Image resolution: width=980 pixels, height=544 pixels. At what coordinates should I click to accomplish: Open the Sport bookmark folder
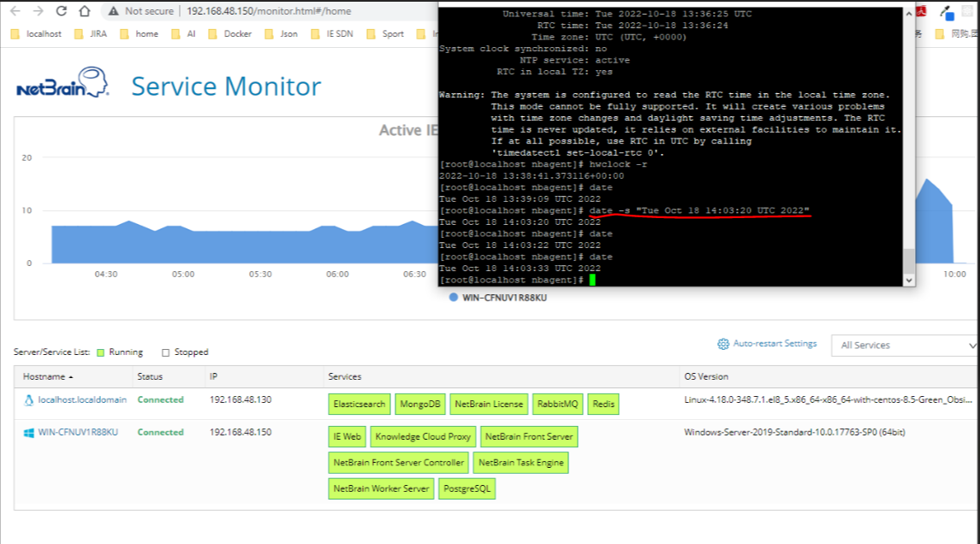(385, 33)
